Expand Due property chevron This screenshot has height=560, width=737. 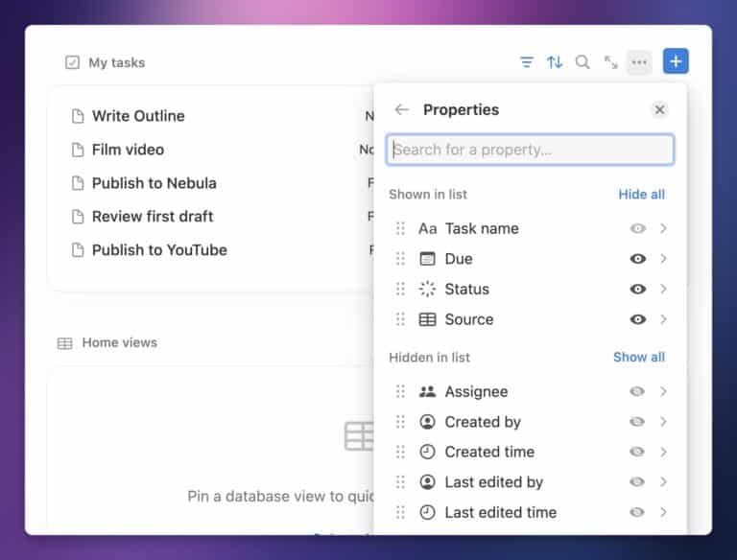[663, 259]
